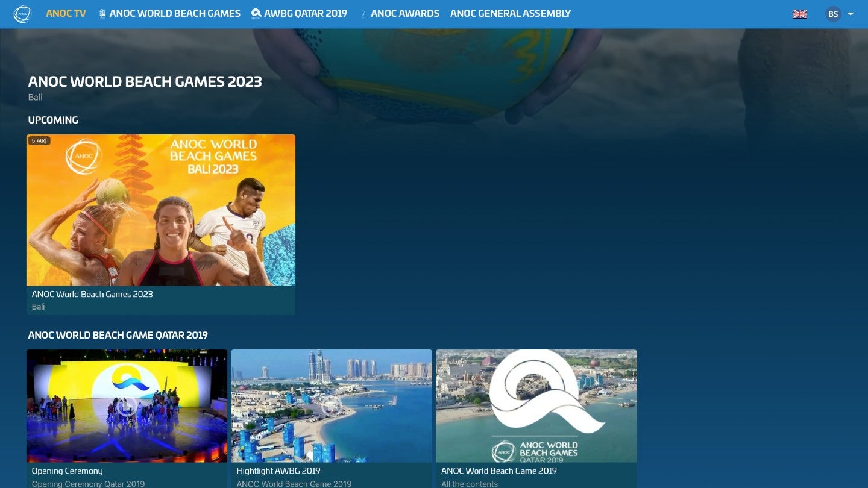The image size is (868, 488).
Task: Click the AWBG Qatar wave logo icon
Action: (256, 13)
